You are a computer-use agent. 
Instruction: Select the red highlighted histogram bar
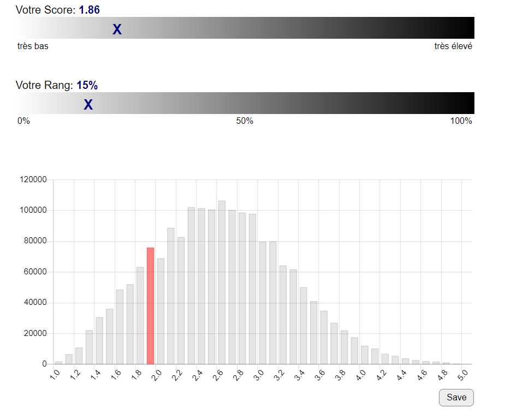pyautogui.click(x=150, y=305)
